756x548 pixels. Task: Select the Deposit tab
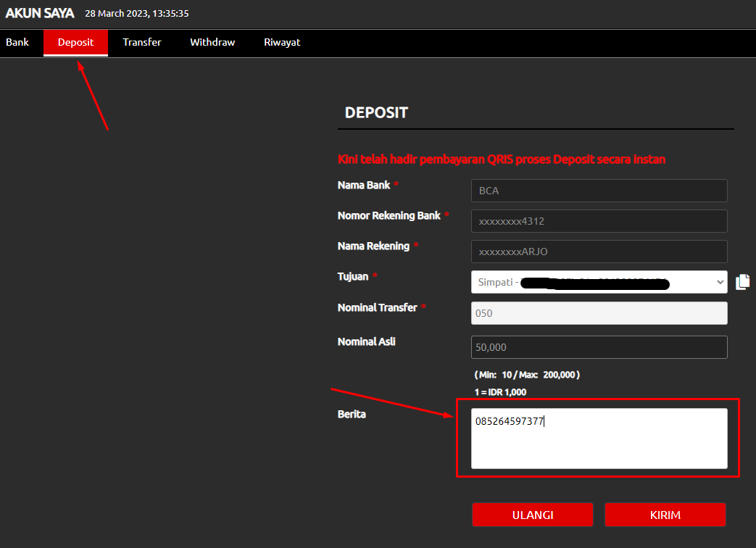pyautogui.click(x=76, y=42)
